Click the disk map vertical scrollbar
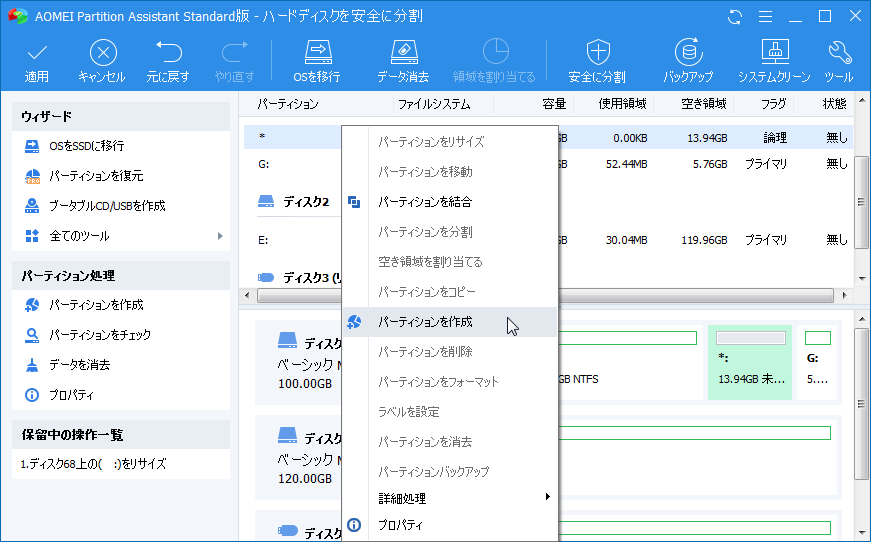Screen dimensions: 871x542 [x=862, y=403]
